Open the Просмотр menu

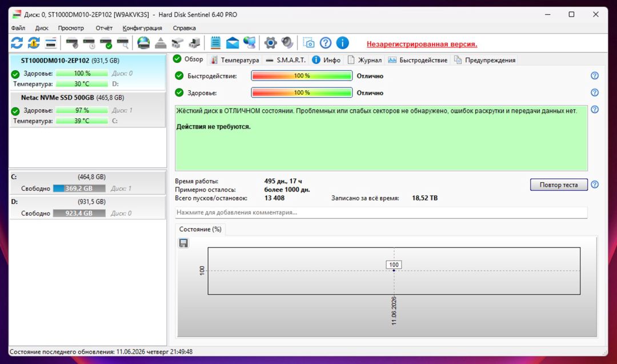click(x=71, y=28)
